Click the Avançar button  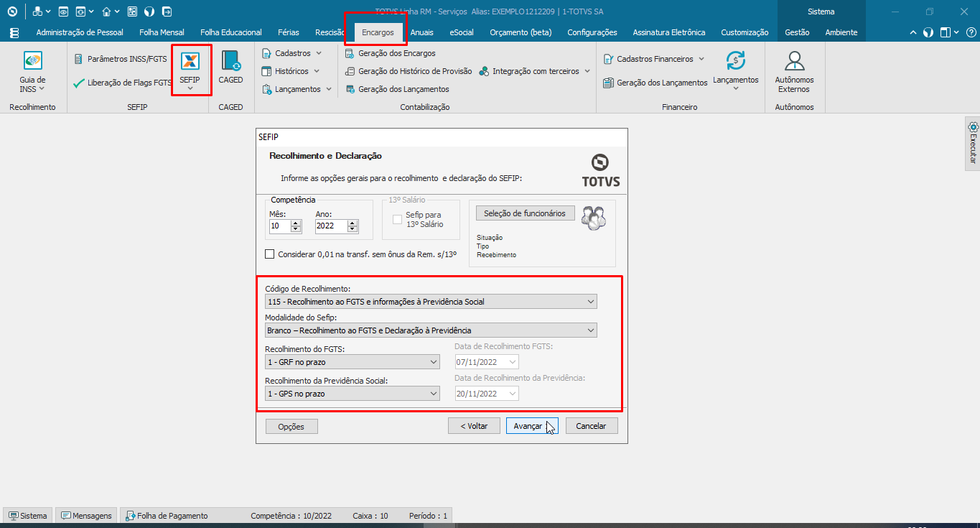coord(531,426)
